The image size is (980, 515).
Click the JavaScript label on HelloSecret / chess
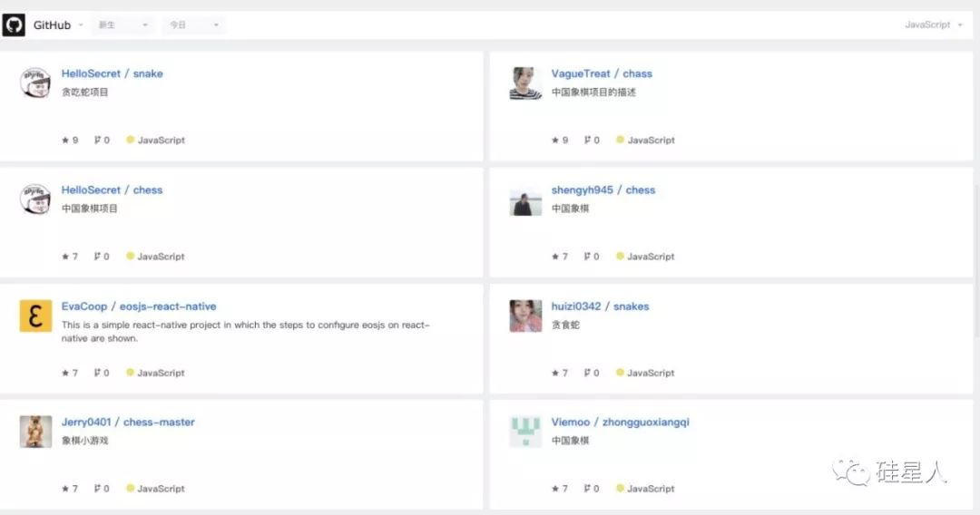(162, 257)
